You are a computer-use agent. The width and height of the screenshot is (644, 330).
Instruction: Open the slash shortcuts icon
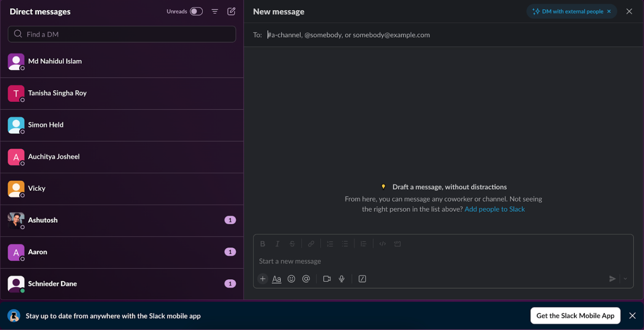click(x=362, y=279)
